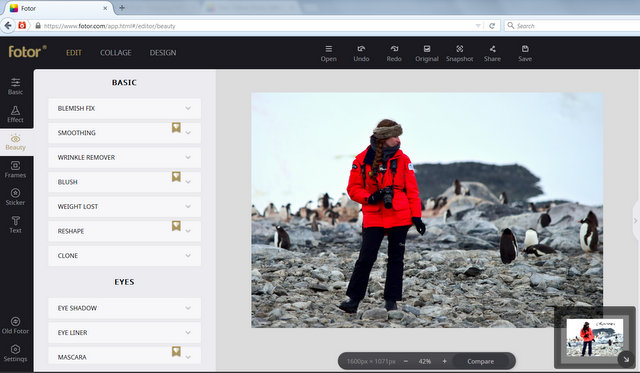Expand the Weight Lost option
Image resolution: width=640 pixels, height=373 pixels.
point(124,206)
